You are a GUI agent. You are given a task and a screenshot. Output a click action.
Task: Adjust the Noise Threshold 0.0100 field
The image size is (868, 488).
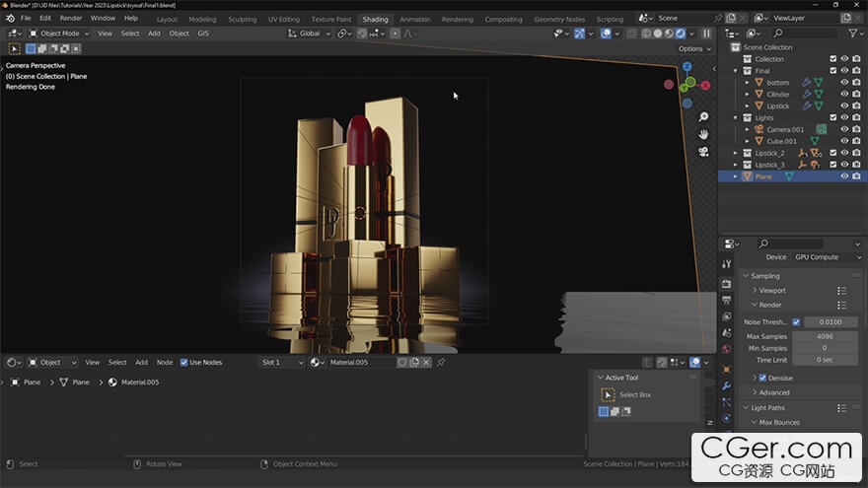831,322
